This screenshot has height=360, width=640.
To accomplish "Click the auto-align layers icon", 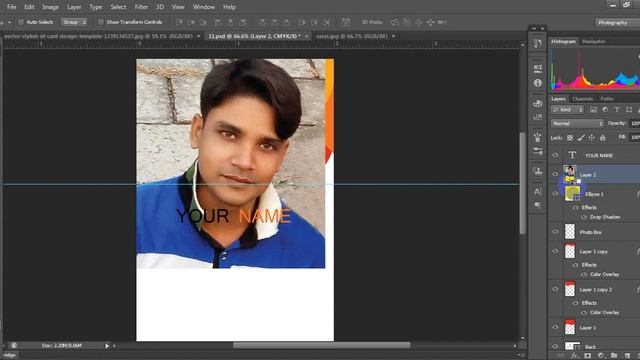I will [x=346, y=22].
